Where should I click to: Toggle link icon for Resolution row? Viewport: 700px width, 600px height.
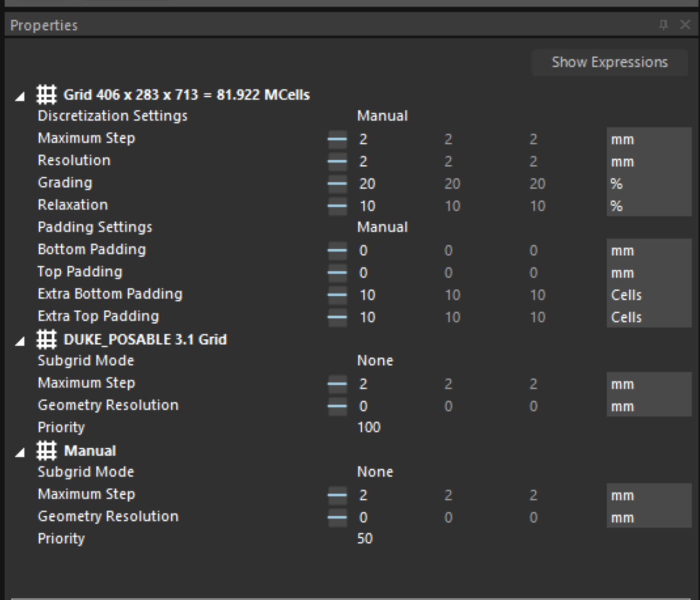337,161
